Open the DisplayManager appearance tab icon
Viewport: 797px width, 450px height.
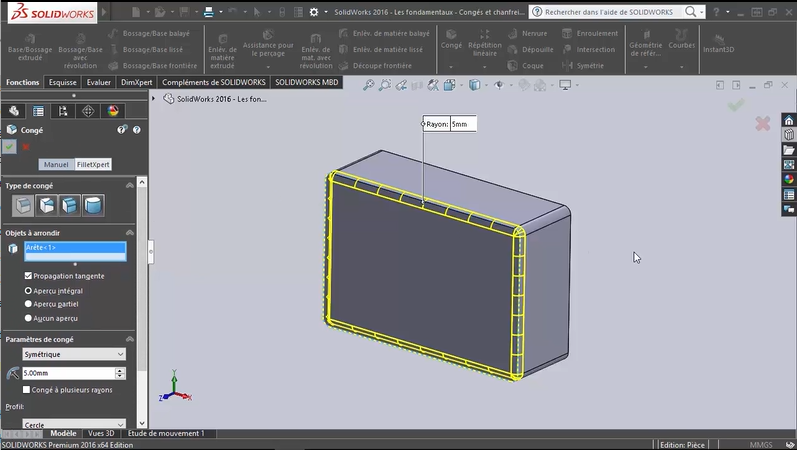click(x=113, y=111)
